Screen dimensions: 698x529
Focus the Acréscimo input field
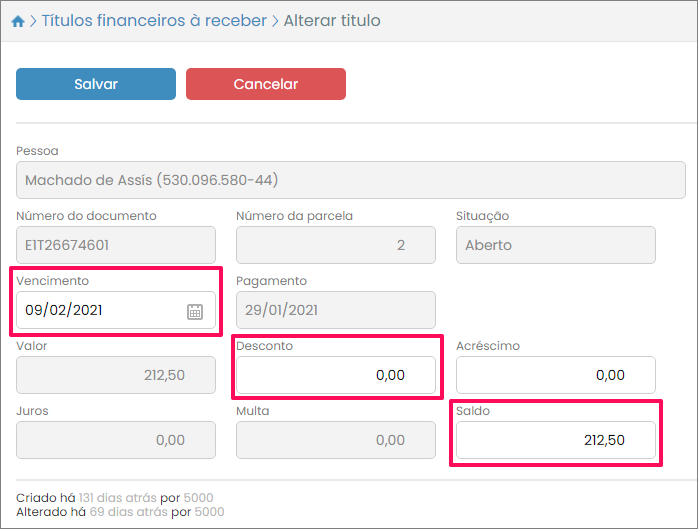coord(555,375)
